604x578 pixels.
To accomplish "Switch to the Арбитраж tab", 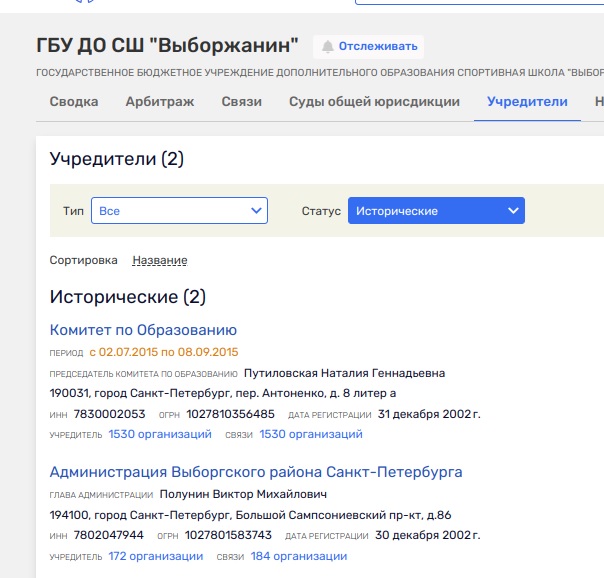I will [x=160, y=102].
